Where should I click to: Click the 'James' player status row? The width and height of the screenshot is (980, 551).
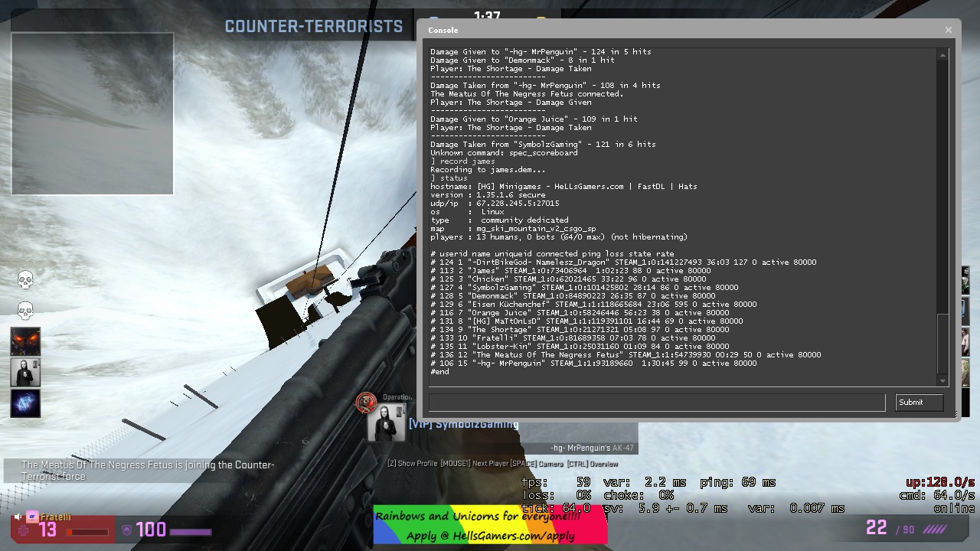click(x=570, y=271)
